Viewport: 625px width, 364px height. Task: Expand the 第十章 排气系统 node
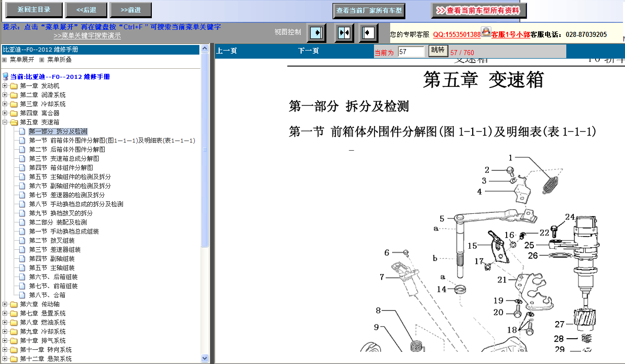coord(5,341)
